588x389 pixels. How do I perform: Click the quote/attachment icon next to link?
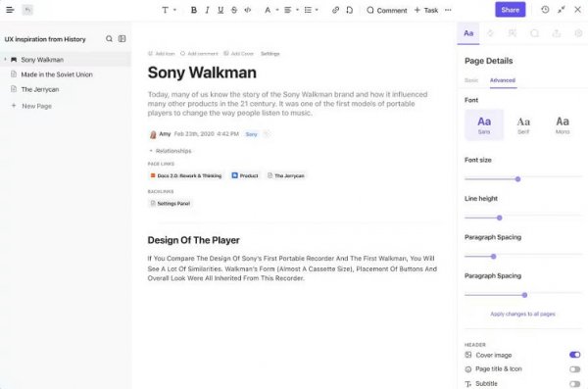click(350, 10)
